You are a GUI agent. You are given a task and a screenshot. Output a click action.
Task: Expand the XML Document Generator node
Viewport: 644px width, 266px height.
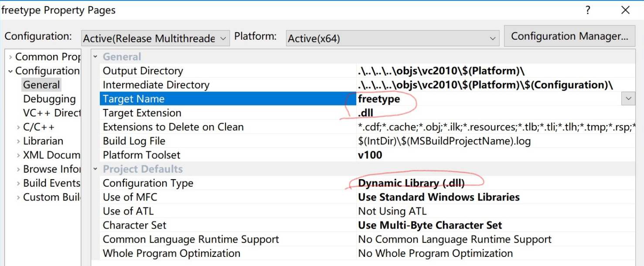(18, 155)
